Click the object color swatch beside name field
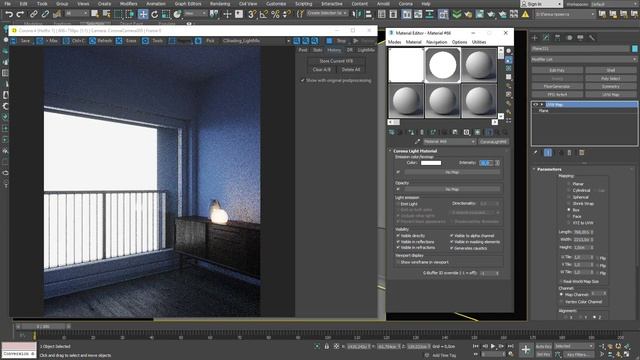 635,49
